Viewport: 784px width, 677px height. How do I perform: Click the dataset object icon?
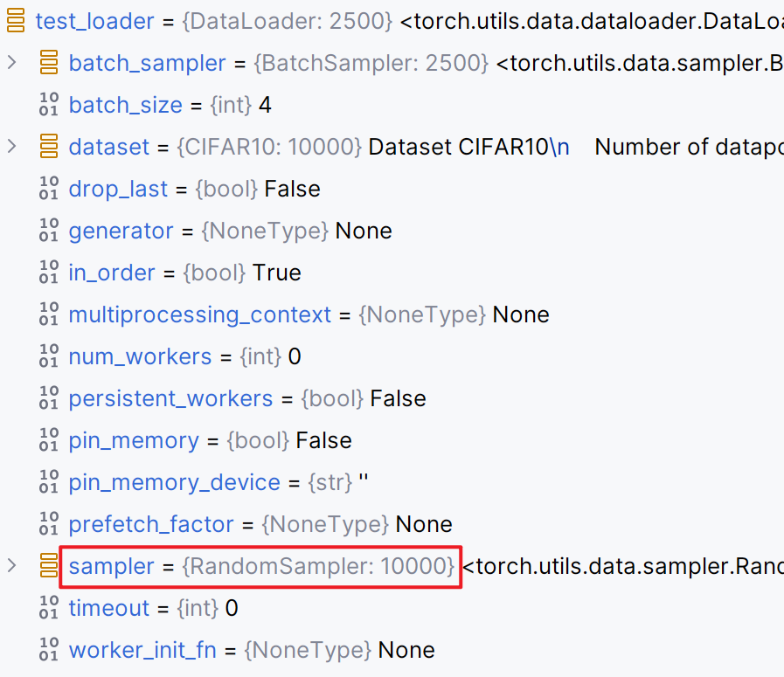pyautogui.click(x=49, y=147)
